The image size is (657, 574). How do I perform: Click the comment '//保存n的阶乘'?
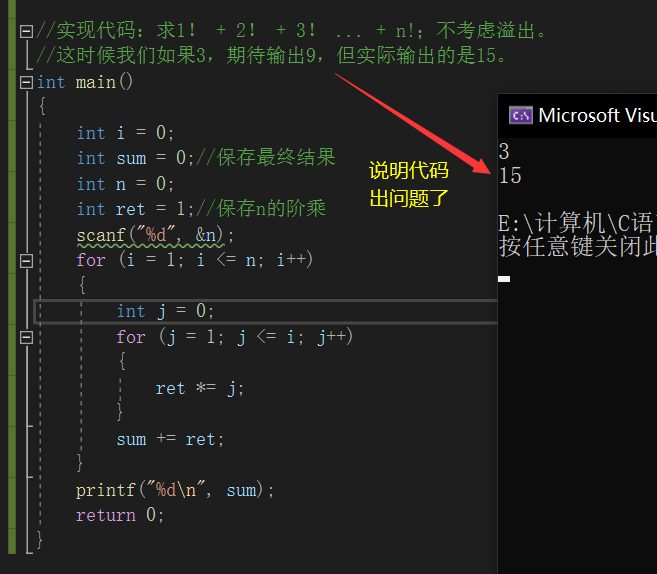pos(261,209)
